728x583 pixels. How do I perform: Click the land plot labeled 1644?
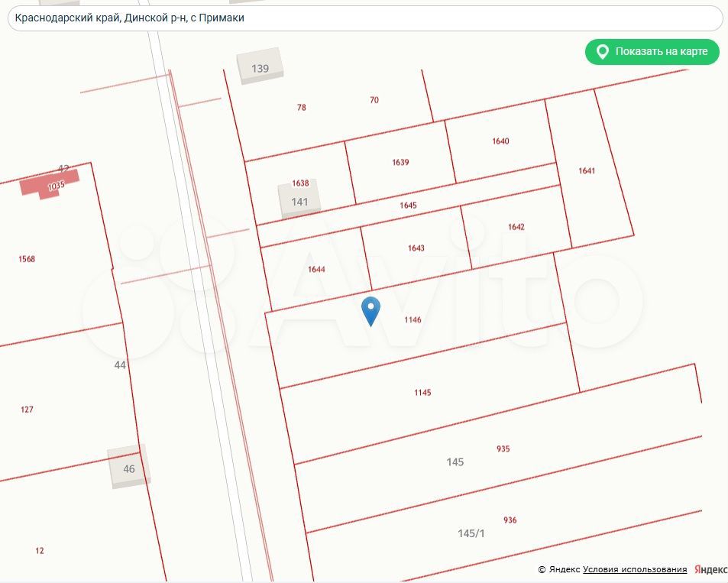click(316, 269)
